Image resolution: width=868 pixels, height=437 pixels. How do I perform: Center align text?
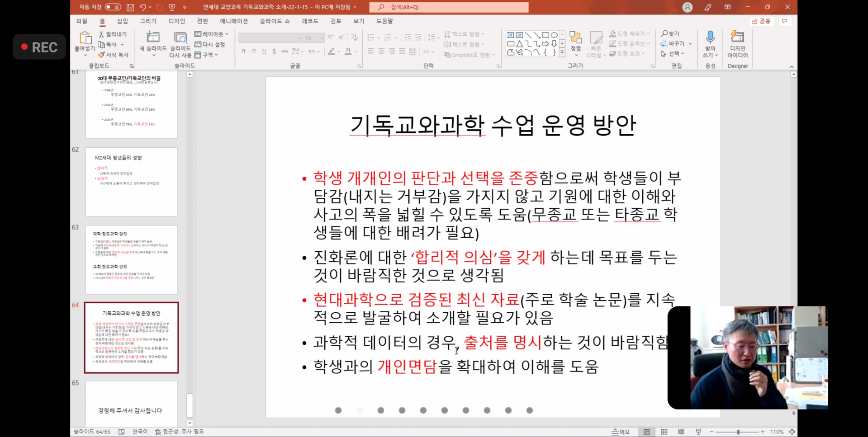click(x=381, y=52)
